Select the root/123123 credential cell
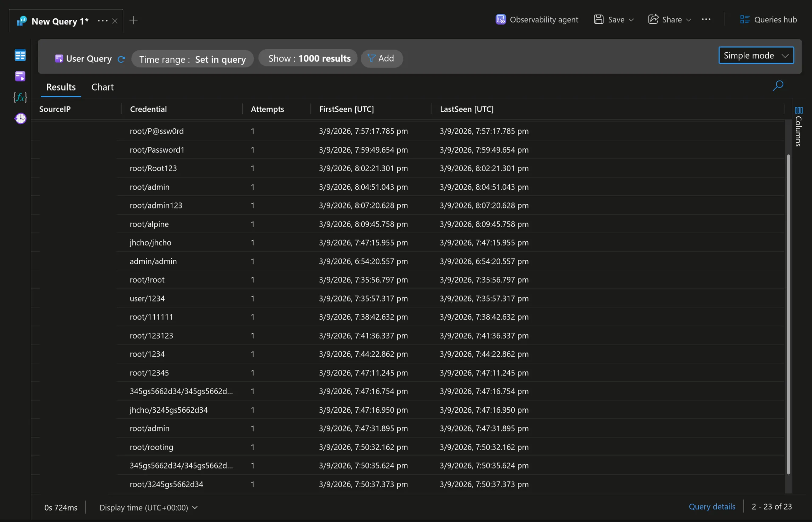 (x=151, y=335)
